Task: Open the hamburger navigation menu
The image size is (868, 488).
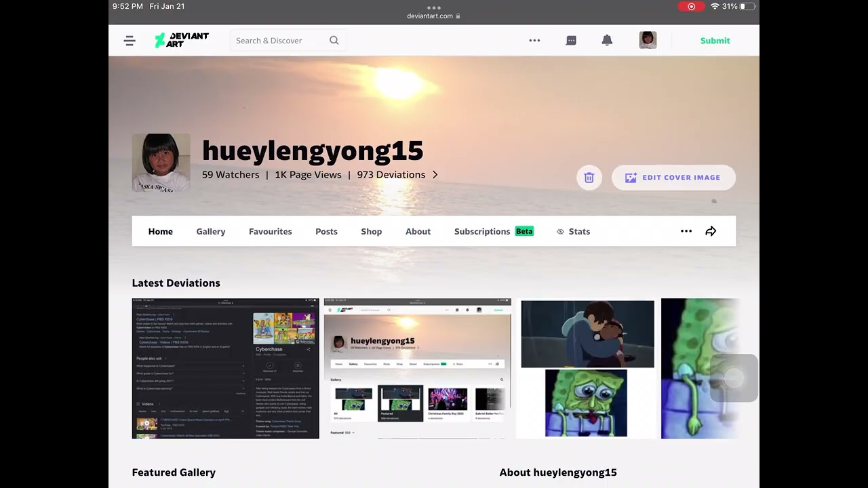Action: point(130,41)
